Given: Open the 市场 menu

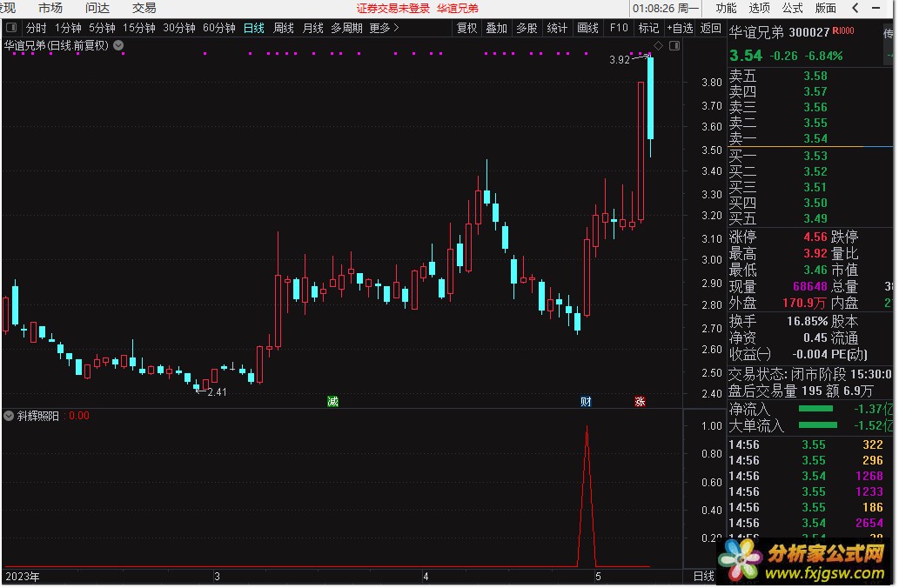Looking at the screenshot, I should click(x=50, y=8).
